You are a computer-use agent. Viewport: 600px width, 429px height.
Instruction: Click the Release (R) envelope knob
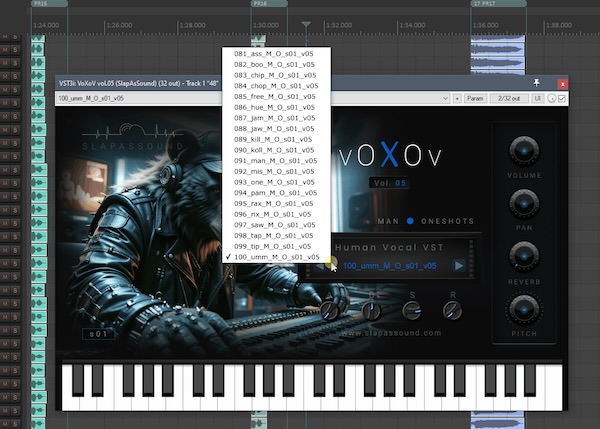452,310
